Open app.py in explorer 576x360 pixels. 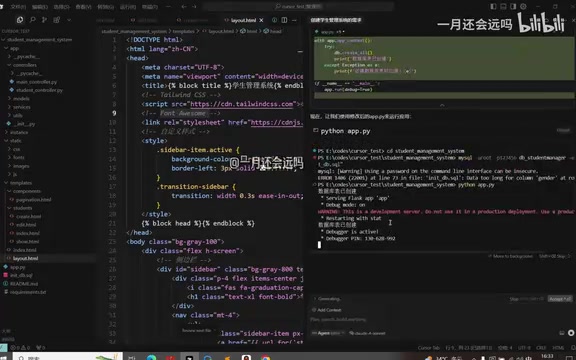[17, 267]
